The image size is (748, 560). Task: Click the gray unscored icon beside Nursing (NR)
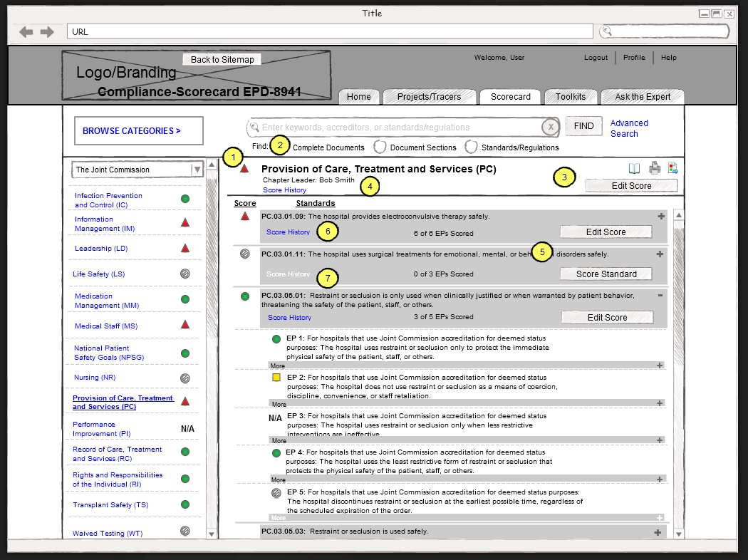click(x=185, y=378)
